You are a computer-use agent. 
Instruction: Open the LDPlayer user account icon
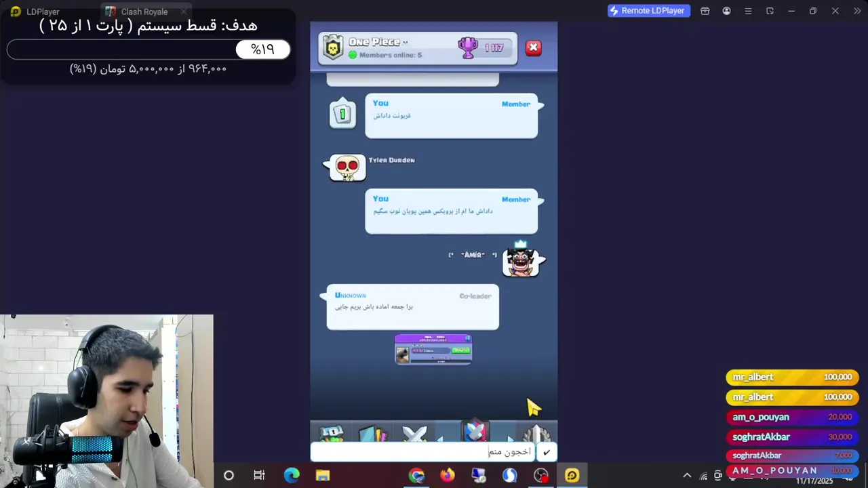click(x=727, y=11)
